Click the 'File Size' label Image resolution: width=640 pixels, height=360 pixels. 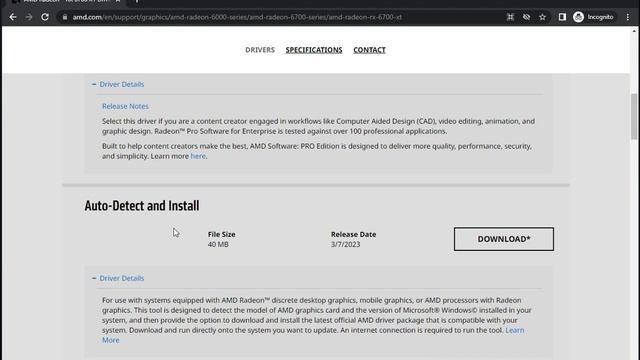click(x=222, y=234)
